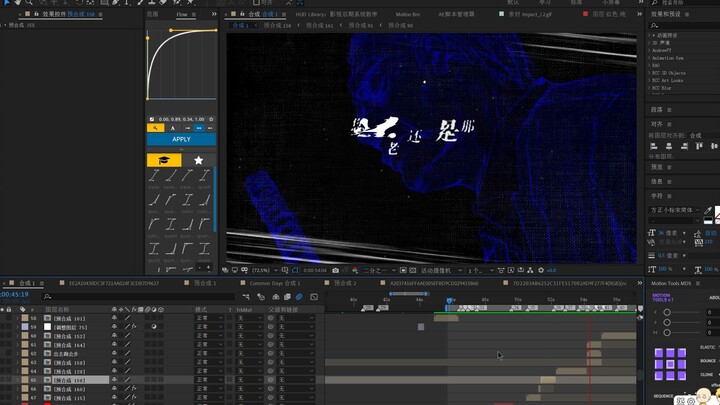Take snapshot with camera icon below viewer
The height and width of the screenshot is (405, 720).
coord(336,270)
